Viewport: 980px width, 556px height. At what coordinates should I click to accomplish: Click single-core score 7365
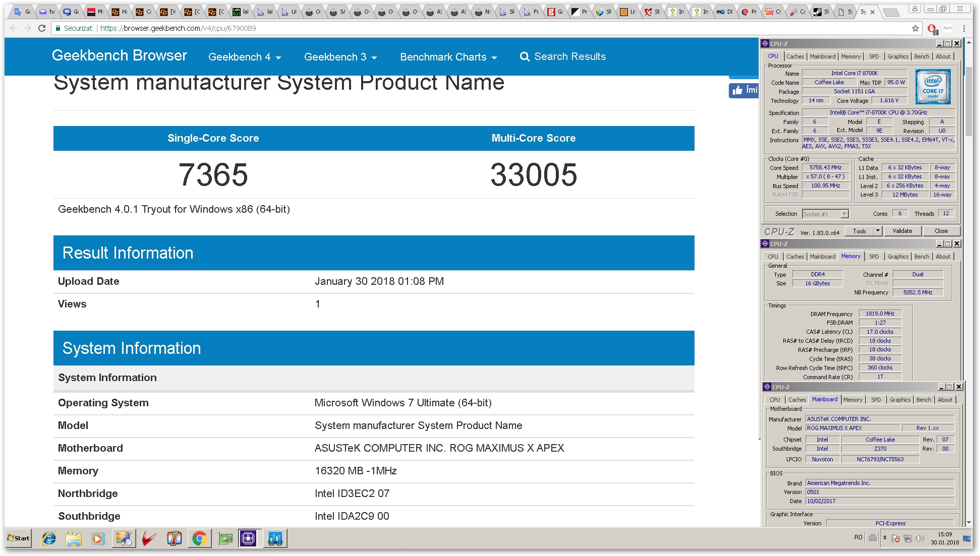(213, 174)
